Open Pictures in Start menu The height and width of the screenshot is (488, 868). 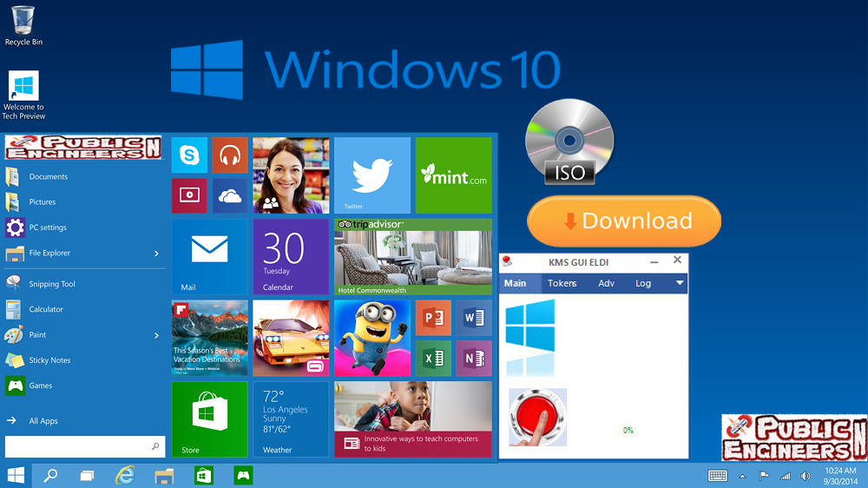84,202
